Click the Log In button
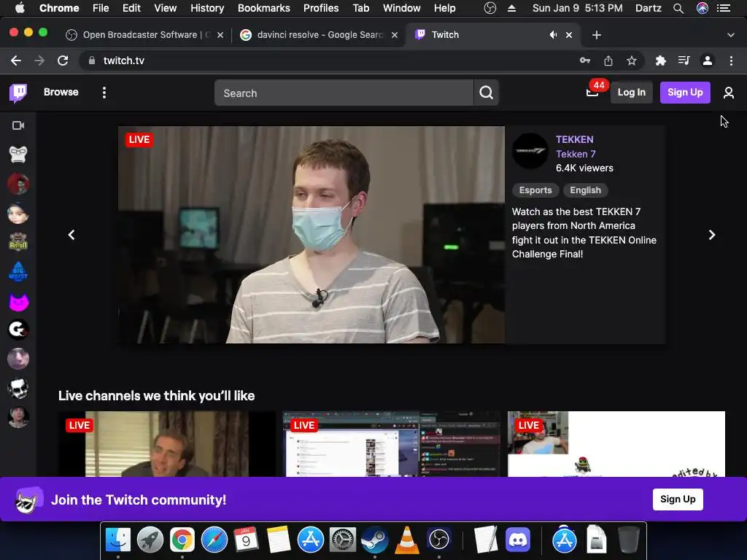 (631, 93)
